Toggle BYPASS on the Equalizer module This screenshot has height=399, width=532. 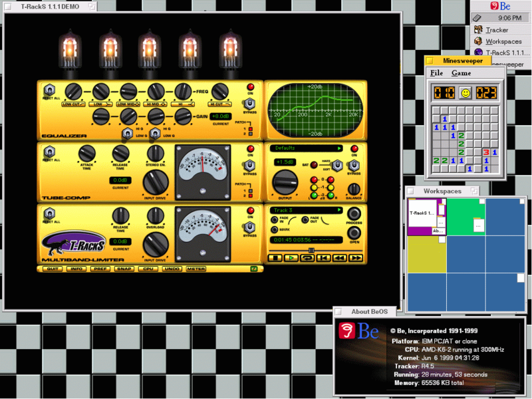pyautogui.click(x=250, y=104)
